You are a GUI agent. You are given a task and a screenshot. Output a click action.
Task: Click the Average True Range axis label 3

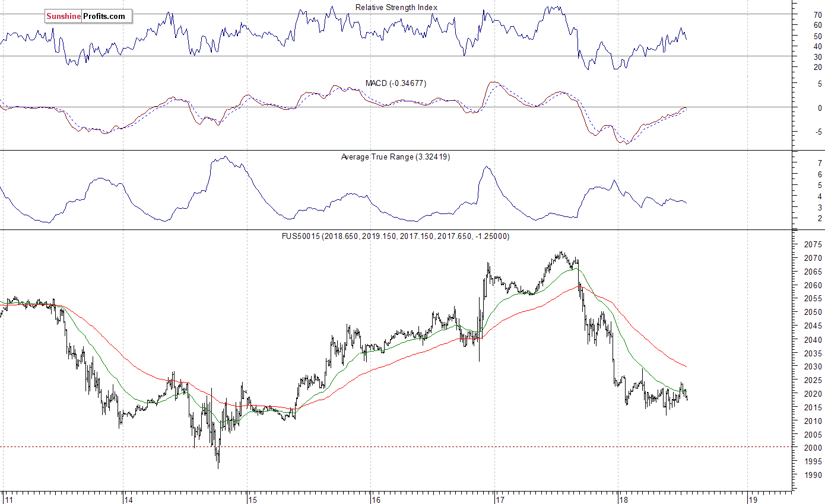tap(820, 208)
